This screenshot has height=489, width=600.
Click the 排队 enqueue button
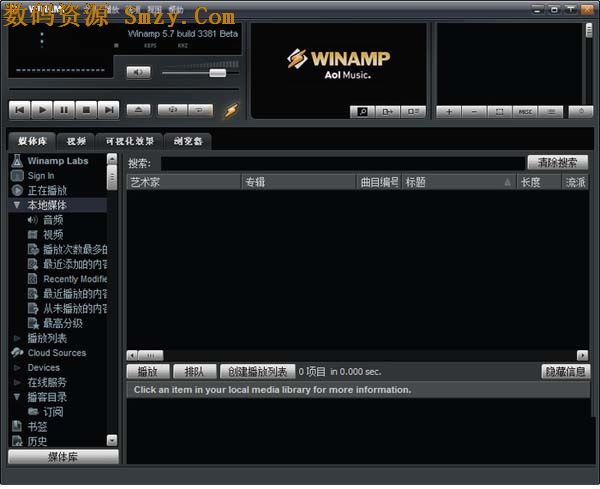[x=194, y=372]
